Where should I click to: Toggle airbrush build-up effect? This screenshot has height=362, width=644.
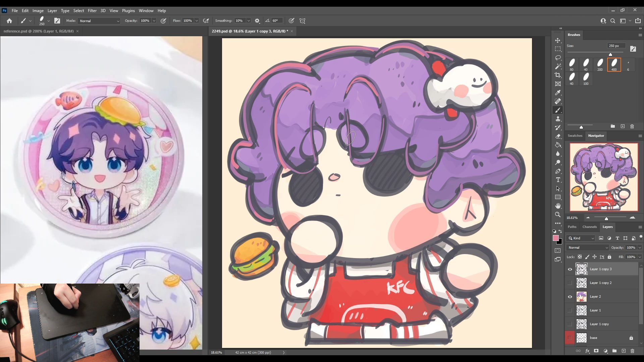point(206,21)
